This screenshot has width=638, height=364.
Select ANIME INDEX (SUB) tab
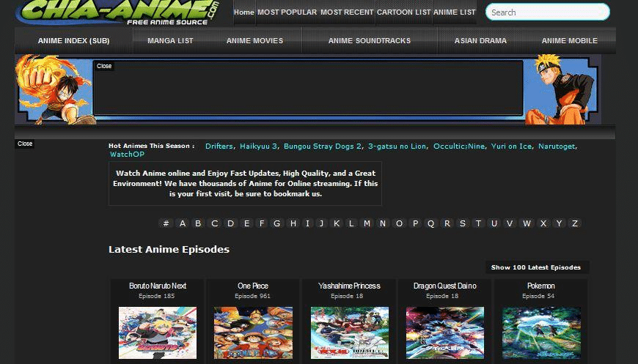coord(73,40)
